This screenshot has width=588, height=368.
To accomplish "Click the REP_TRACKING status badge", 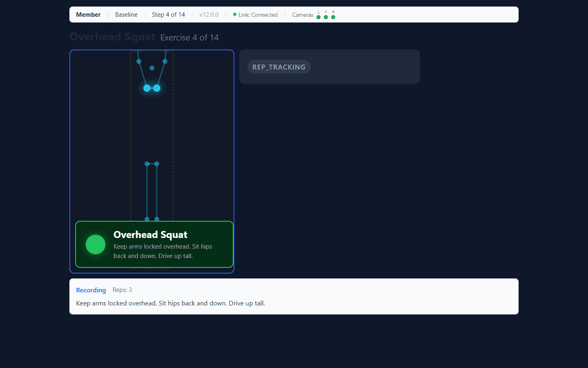I will (x=279, y=67).
